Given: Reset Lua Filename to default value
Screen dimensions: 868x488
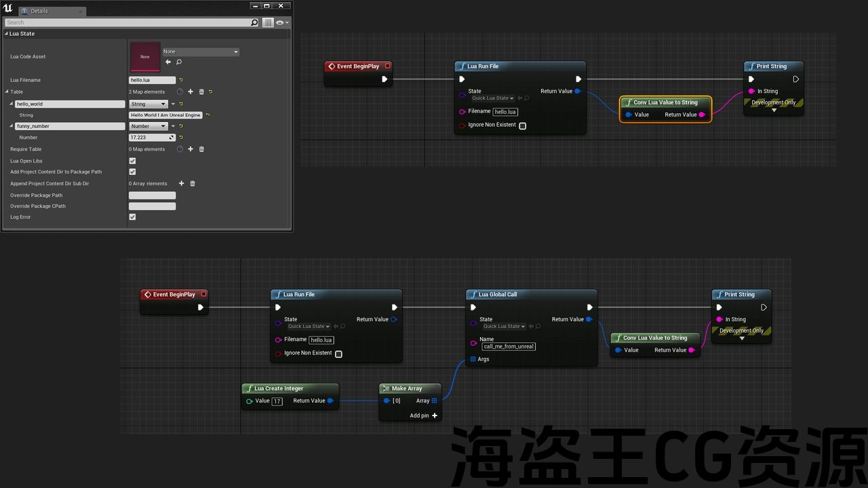Looking at the screenshot, I should [181, 80].
